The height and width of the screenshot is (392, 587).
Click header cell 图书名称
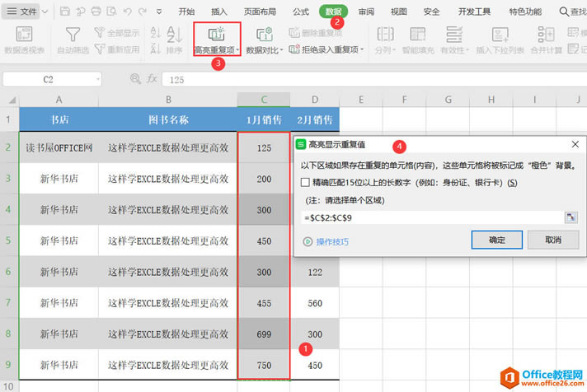click(x=168, y=119)
